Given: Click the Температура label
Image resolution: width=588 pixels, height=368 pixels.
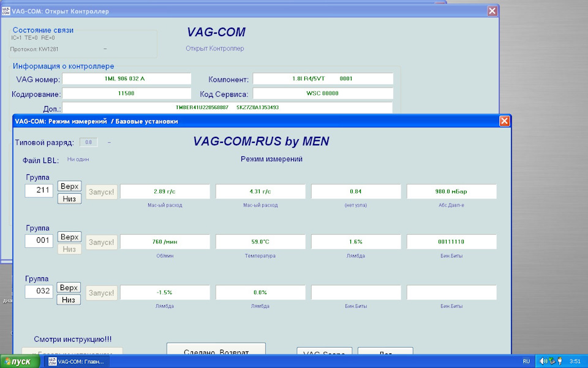Looking at the screenshot, I should coord(260,256).
